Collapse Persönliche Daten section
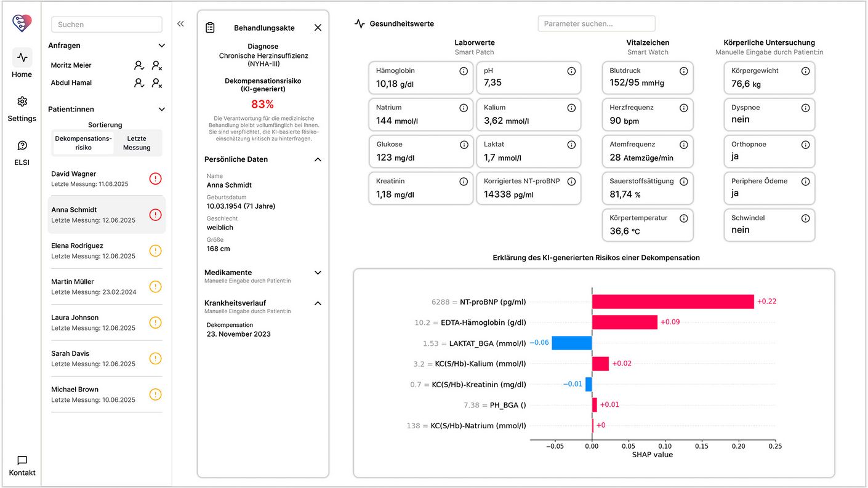868x488 pixels. [318, 159]
